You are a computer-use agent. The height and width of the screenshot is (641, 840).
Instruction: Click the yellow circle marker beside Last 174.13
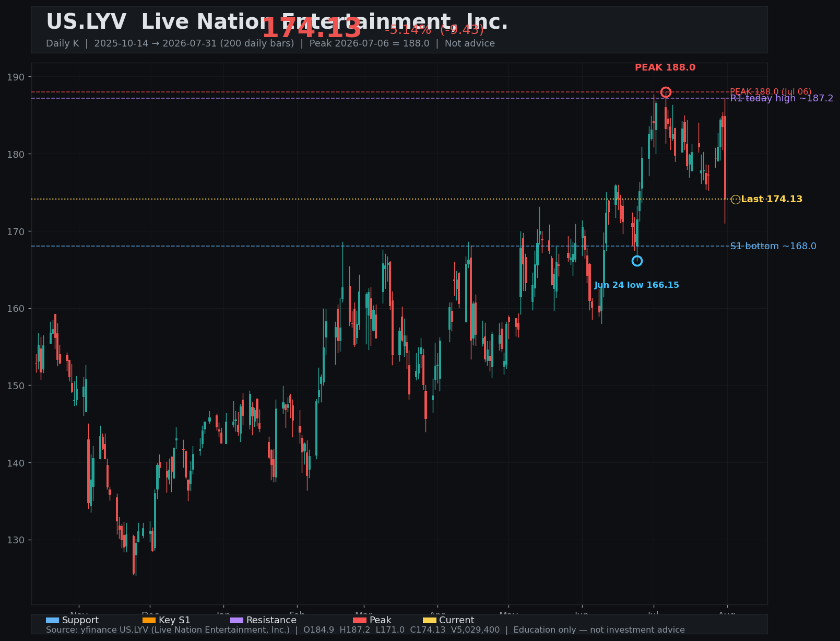click(736, 200)
